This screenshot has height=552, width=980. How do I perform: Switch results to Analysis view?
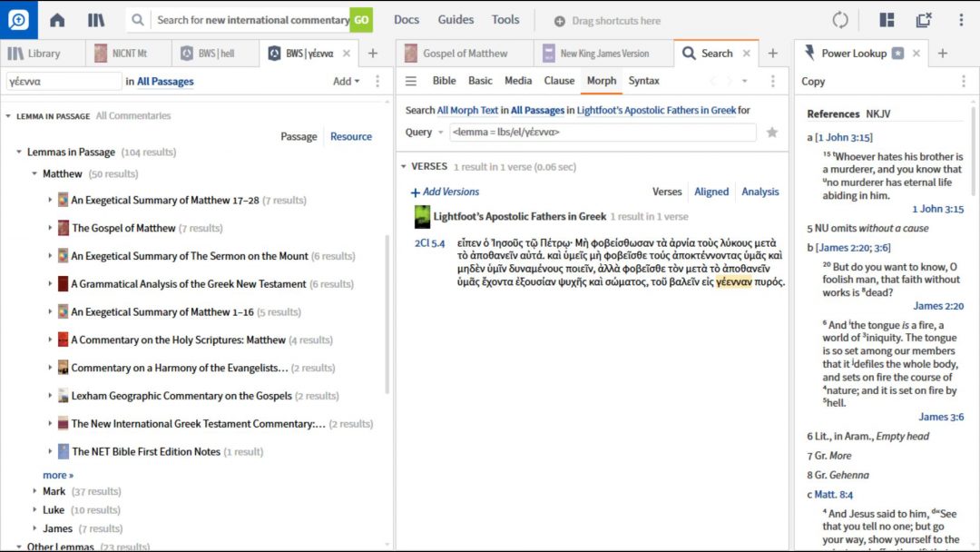tap(759, 192)
